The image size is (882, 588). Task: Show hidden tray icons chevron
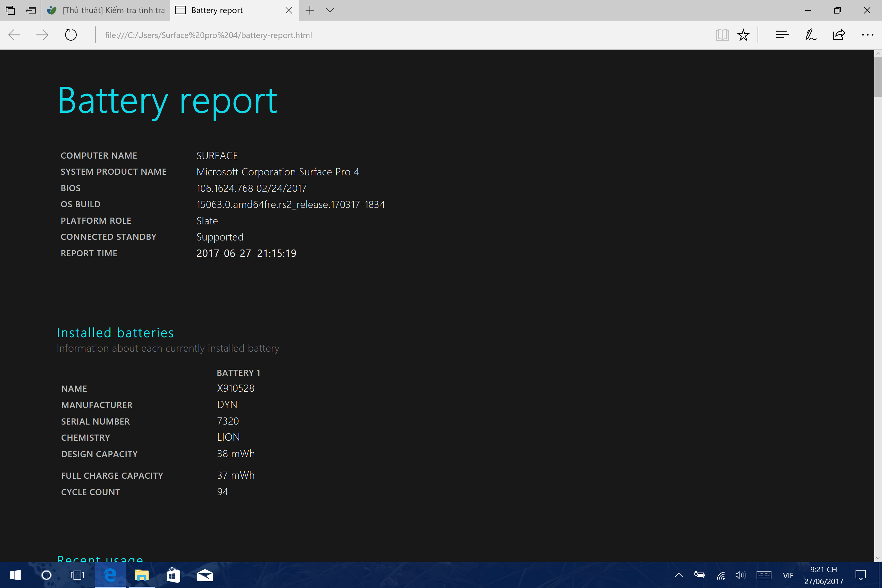tap(679, 575)
